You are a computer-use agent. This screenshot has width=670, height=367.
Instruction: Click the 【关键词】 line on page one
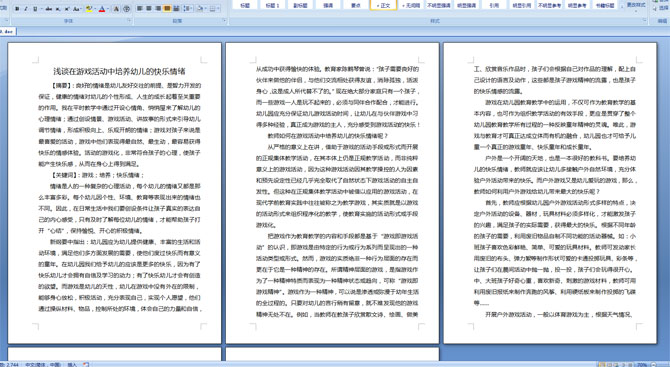(97, 175)
